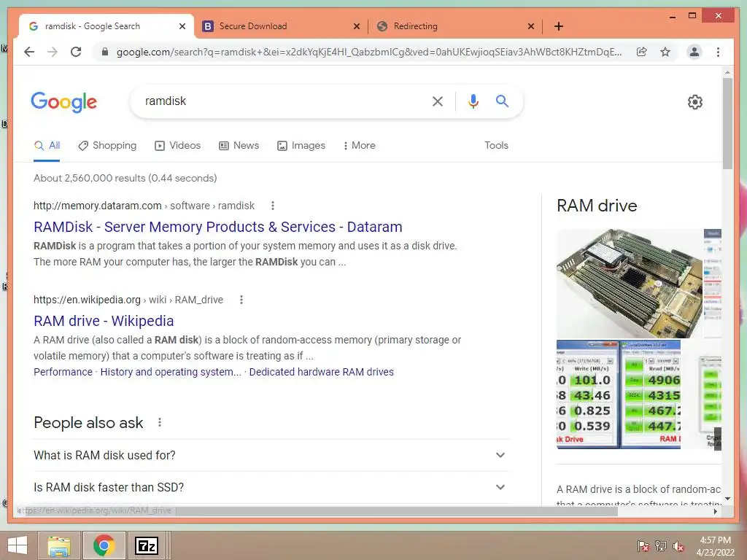
Task: Share this page from address bar
Action: click(642, 52)
